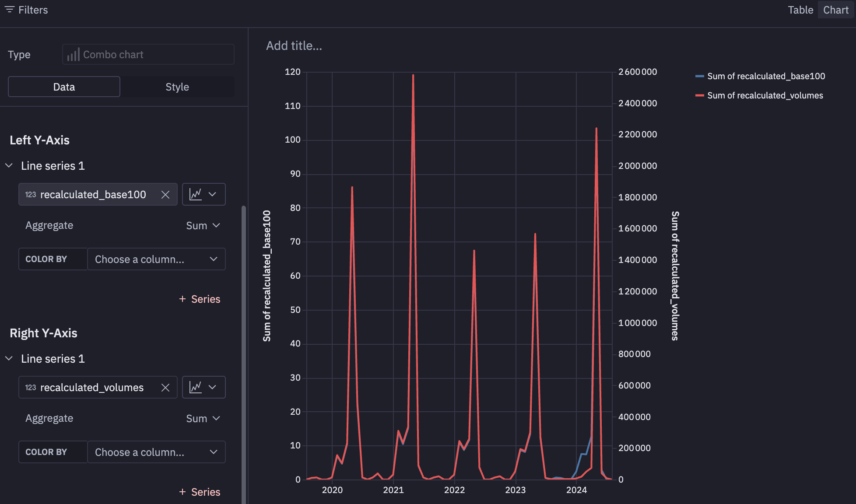
Task: Open the line chart type selector for recalculated_base100
Action: [x=203, y=194]
